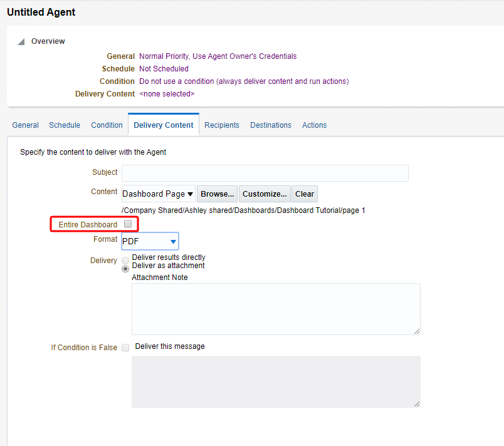Switch to the Schedule tab
504x446 pixels.
pos(65,125)
